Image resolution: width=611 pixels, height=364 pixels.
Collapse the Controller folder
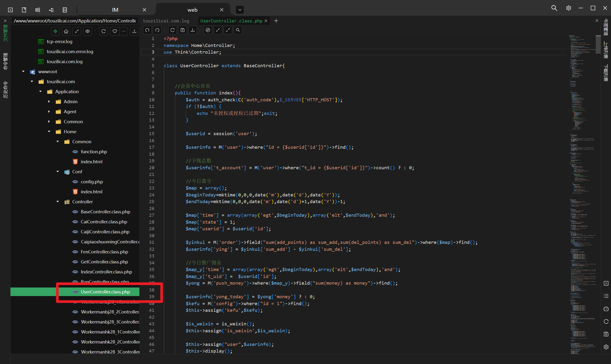click(x=58, y=202)
